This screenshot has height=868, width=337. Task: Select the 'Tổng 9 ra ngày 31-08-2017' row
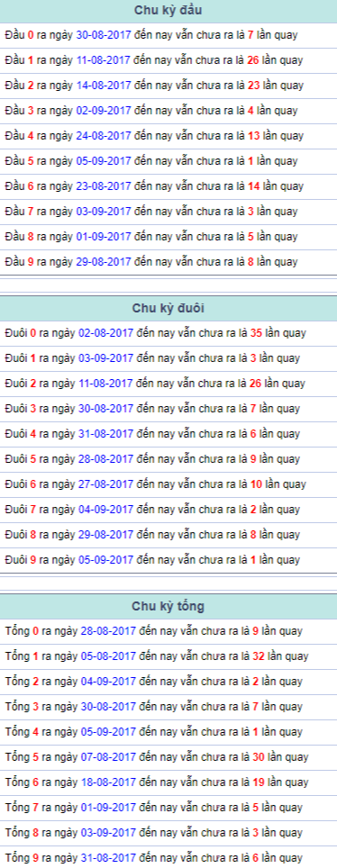(168, 857)
